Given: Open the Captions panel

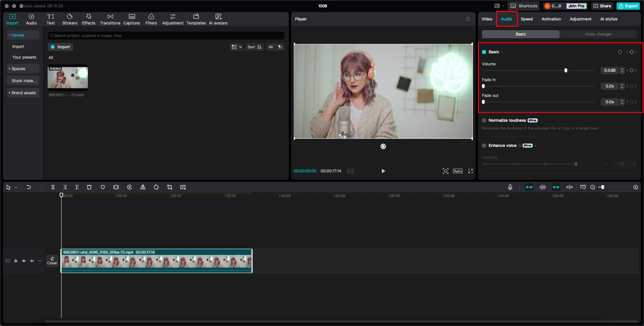Looking at the screenshot, I should (131, 19).
